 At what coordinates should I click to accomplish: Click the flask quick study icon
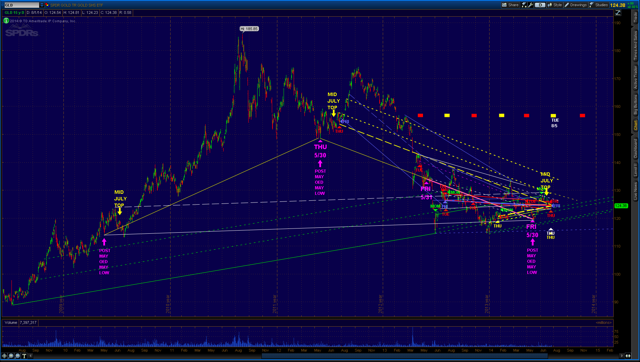524,5
